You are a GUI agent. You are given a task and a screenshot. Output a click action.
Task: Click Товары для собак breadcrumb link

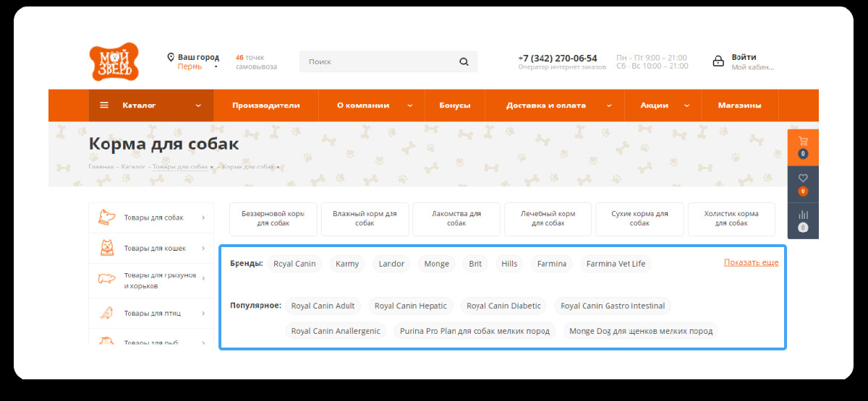point(180,166)
